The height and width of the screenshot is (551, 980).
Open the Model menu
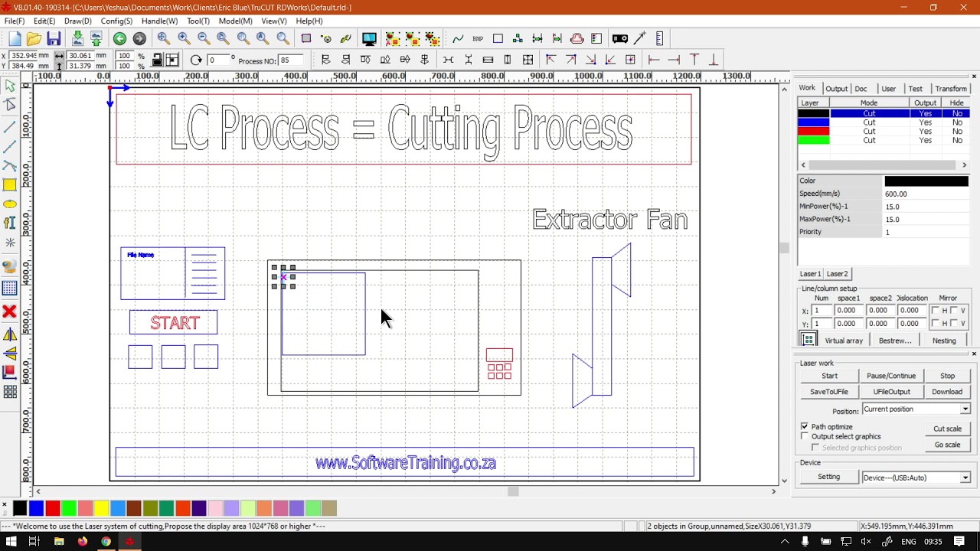[x=235, y=21]
